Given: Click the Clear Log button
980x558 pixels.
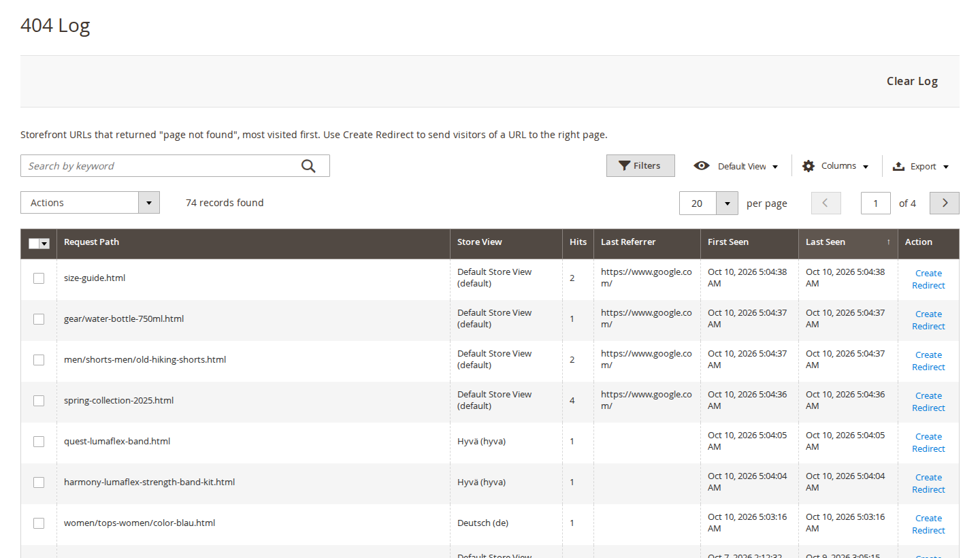Looking at the screenshot, I should coord(912,81).
